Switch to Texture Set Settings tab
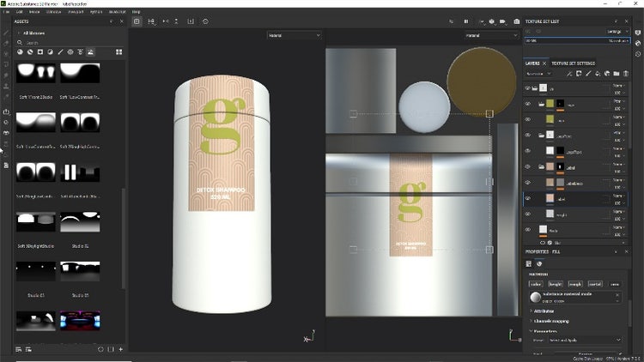 click(573, 63)
